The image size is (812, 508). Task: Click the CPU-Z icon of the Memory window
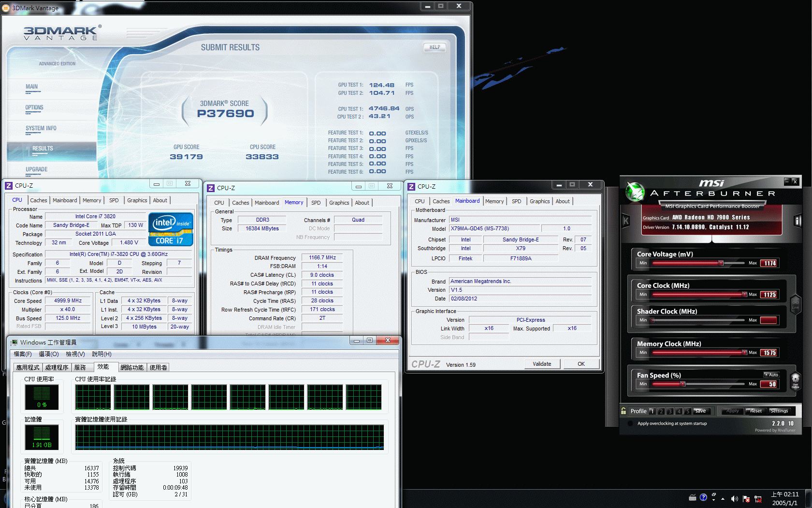coord(211,188)
